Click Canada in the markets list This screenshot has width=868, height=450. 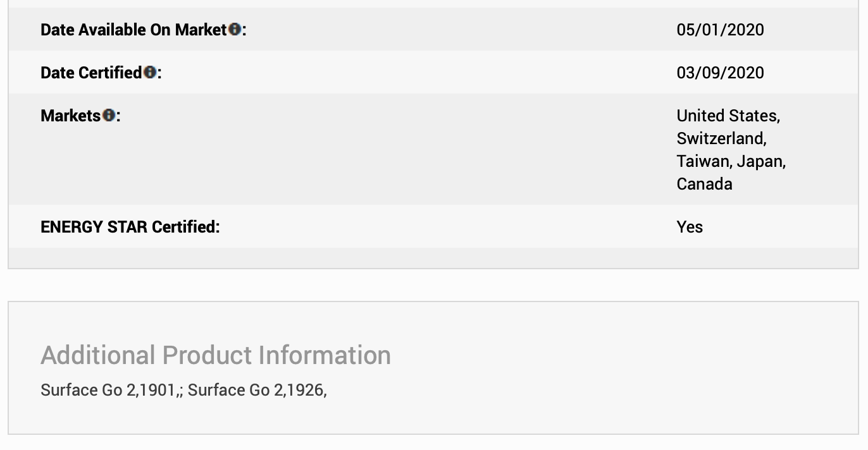click(704, 184)
